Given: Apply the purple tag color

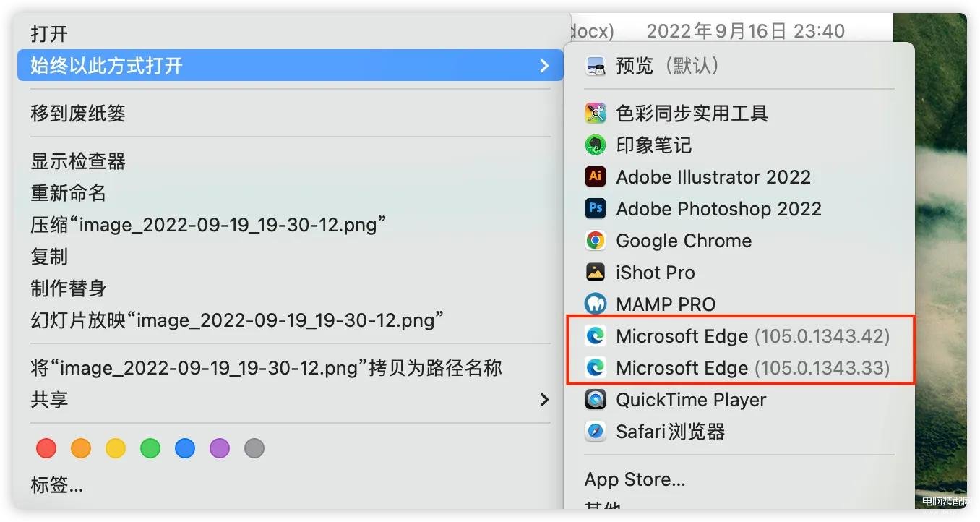Looking at the screenshot, I should [220, 448].
